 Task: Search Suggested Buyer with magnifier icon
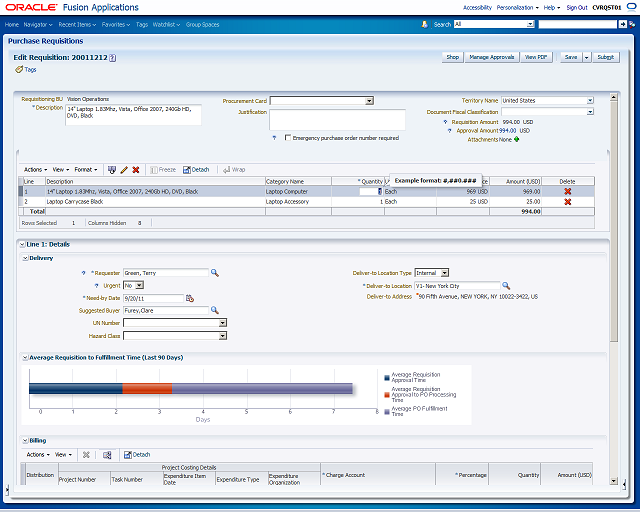pos(215,311)
